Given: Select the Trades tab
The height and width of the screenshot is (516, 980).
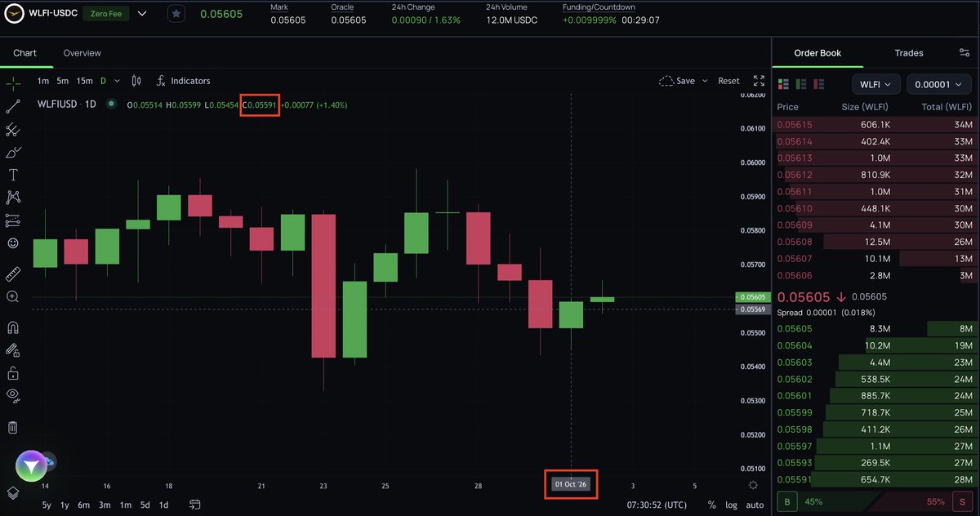Looking at the screenshot, I should (x=909, y=53).
